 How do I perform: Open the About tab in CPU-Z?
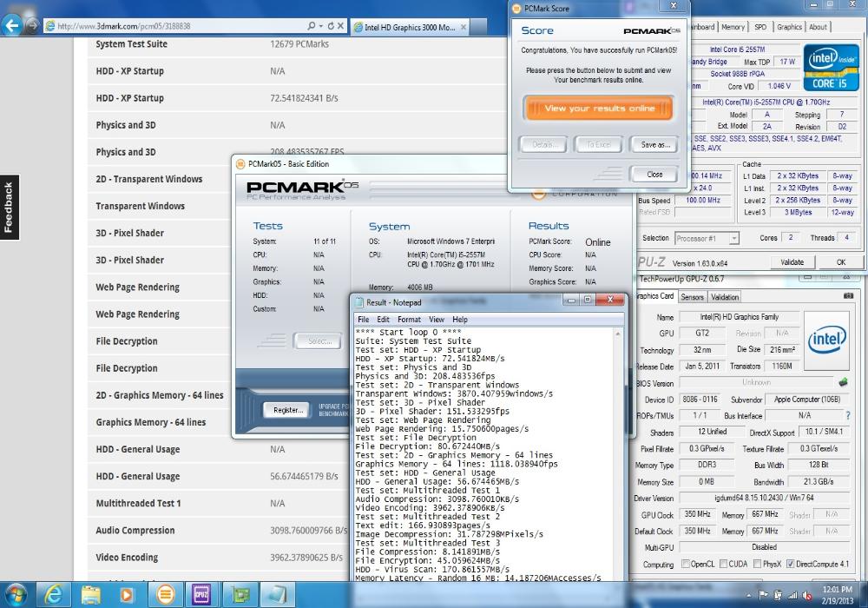tap(818, 27)
